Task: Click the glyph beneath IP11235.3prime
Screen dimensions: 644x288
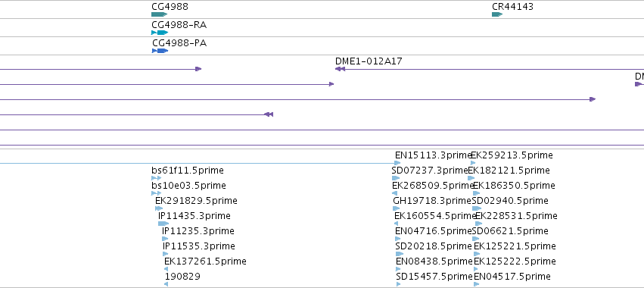Action: [165, 239]
